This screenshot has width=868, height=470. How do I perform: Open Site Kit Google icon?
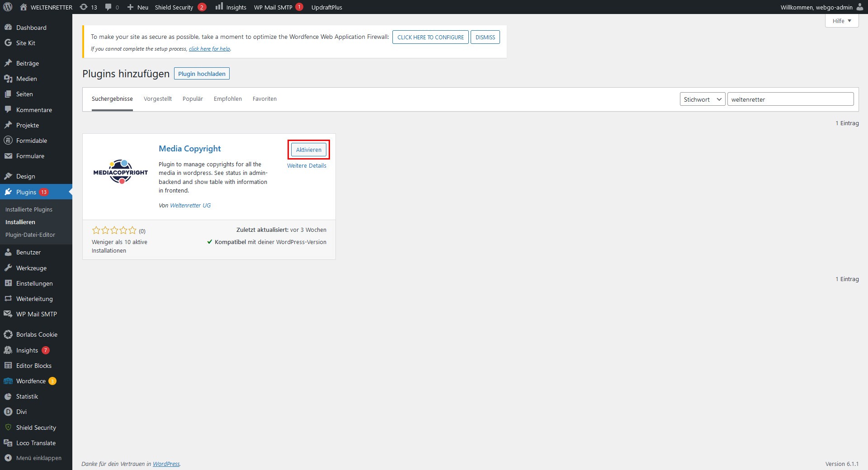coord(8,43)
